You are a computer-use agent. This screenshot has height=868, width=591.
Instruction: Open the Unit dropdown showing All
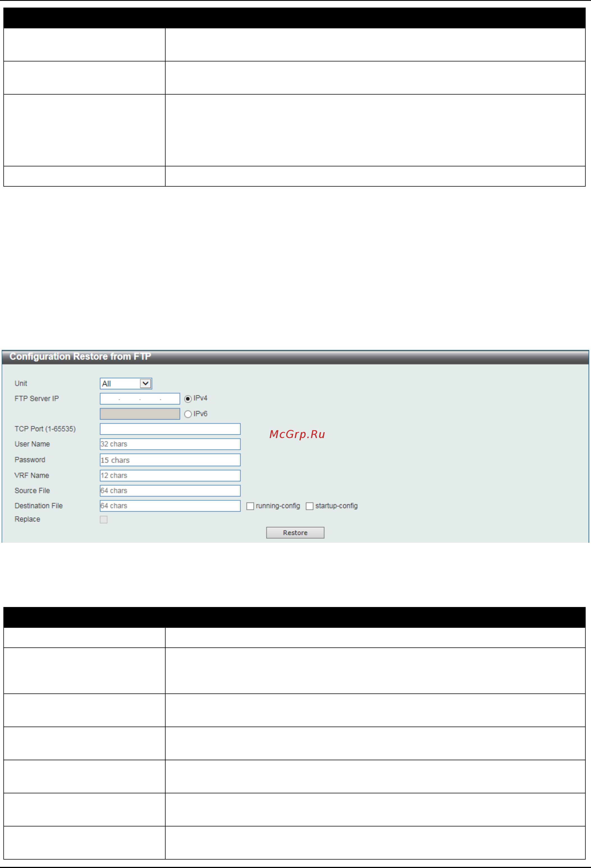(126, 384)
